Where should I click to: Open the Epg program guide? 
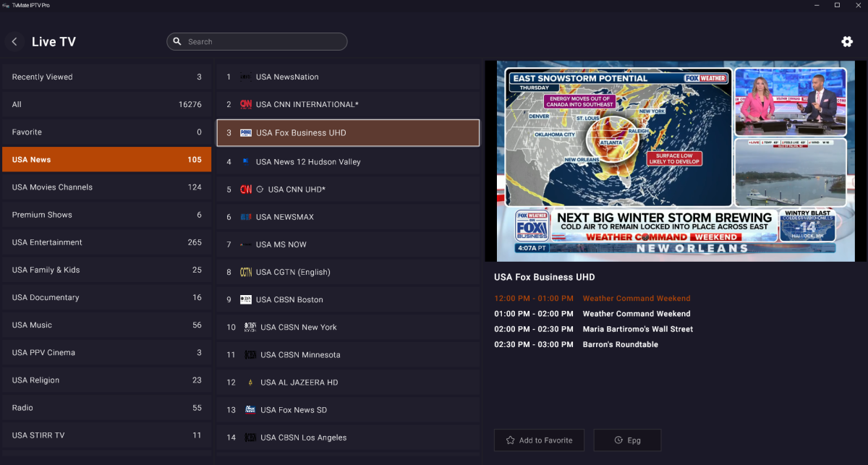pos(627,440)
